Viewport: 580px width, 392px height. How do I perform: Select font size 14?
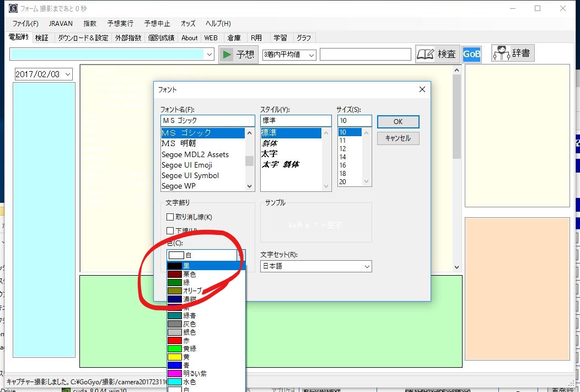[x=350, y=157]
